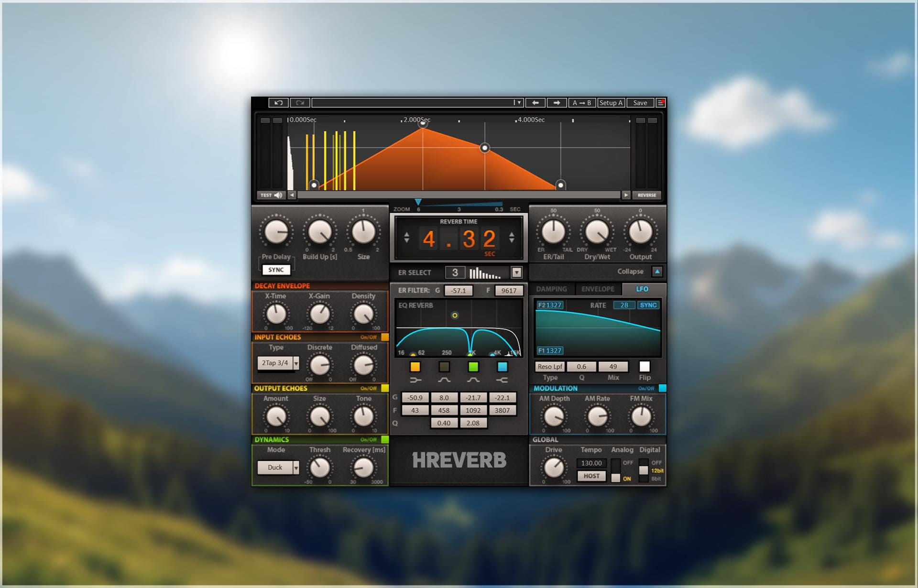Enable the blue EQ band 4 square

click(502, 367)
